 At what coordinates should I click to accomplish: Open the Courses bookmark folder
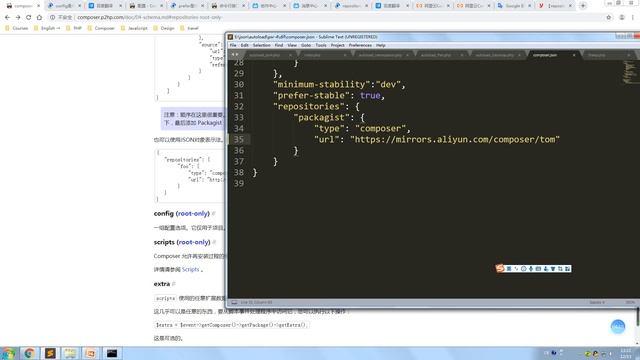17,28
